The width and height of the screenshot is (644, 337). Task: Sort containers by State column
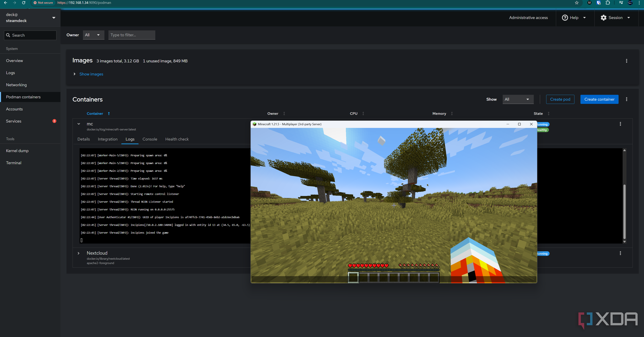548,113
